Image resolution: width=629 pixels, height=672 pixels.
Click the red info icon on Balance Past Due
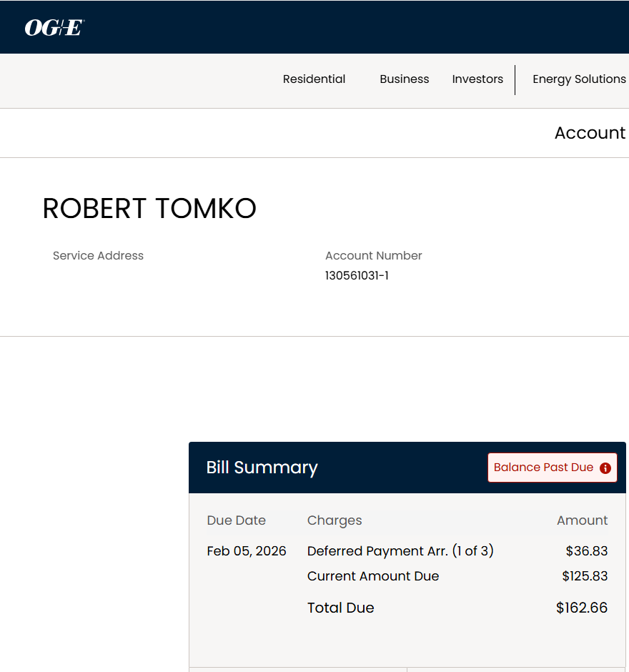pos(605,468)
